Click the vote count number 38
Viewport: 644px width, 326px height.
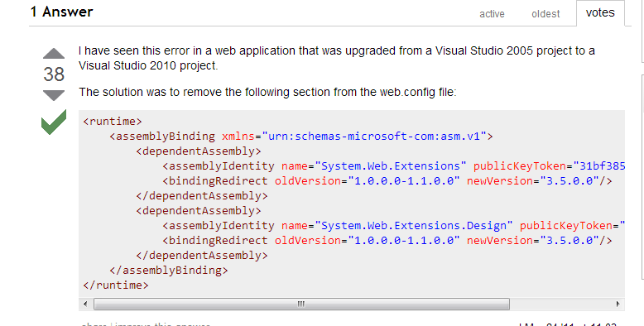point(54,74)
